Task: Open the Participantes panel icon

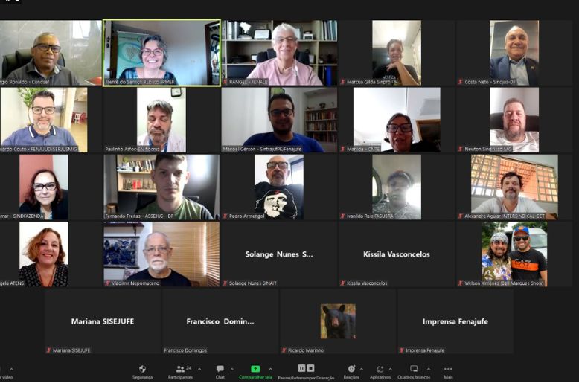Action: click(x=180, y=369)
